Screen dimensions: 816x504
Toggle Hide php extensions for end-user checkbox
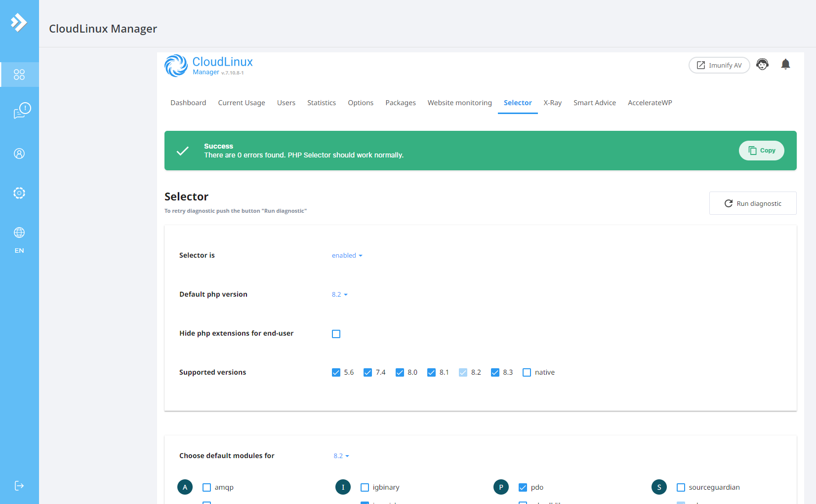click(x=336, y=334)
